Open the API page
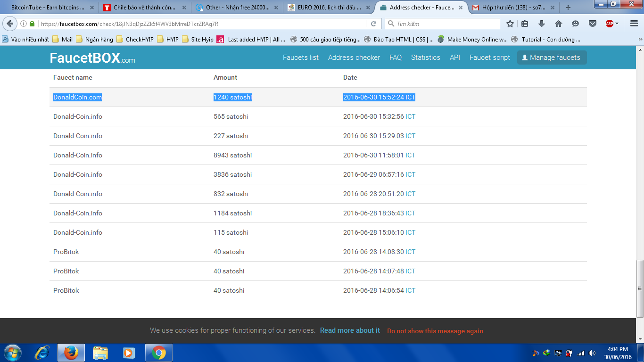This screenshot has height=362, width=644. [x=455, y=58]
